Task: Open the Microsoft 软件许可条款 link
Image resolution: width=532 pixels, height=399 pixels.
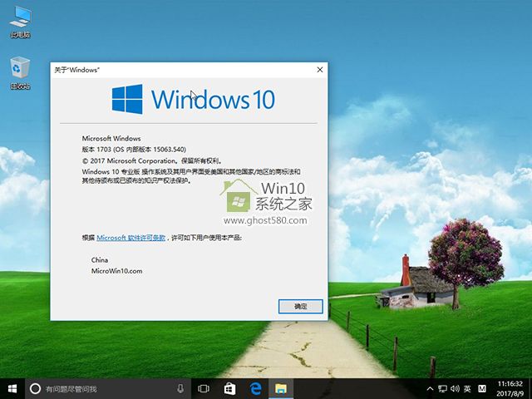Action: 131,238
